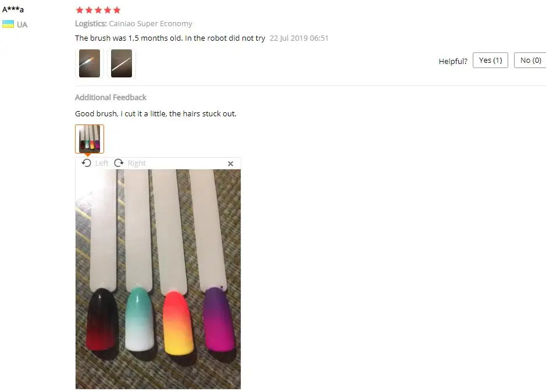Click the fifth red rating star
546x392 pixels.
(x=117, y=10)
